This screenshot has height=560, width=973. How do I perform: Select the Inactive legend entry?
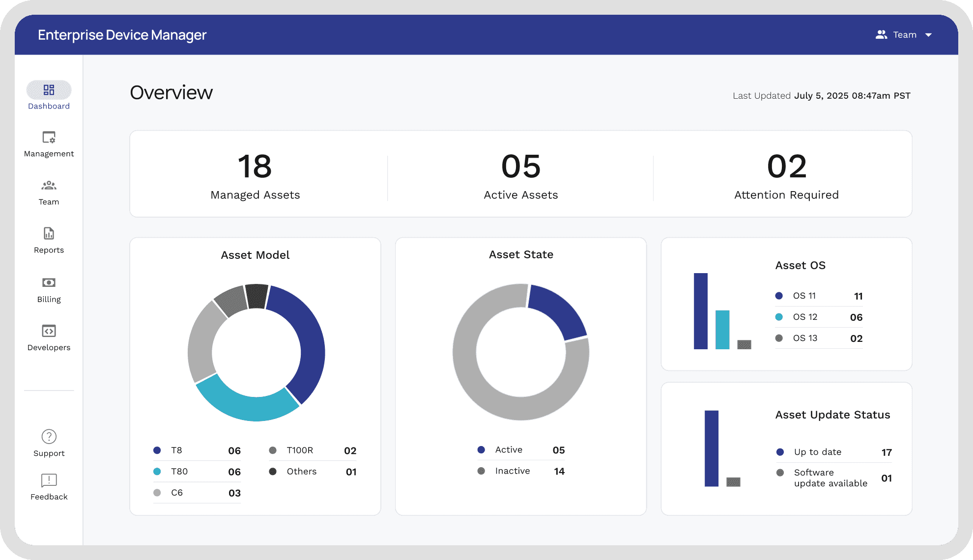coord(512,471)
